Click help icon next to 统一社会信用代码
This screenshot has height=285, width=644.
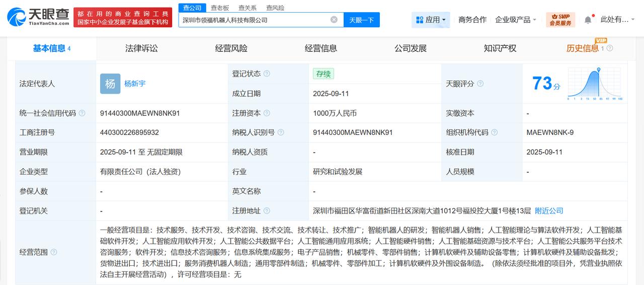coord(82,113)
